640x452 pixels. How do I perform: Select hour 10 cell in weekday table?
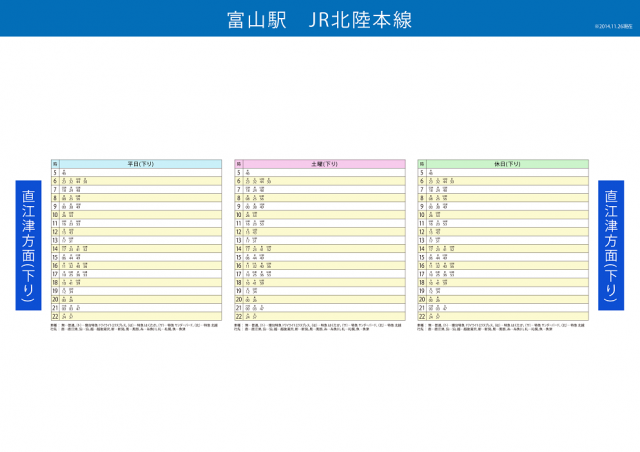56,215
